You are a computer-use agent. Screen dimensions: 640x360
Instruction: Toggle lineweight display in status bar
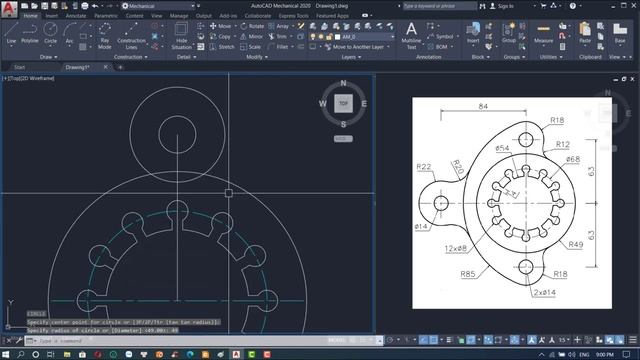(449, 340)
